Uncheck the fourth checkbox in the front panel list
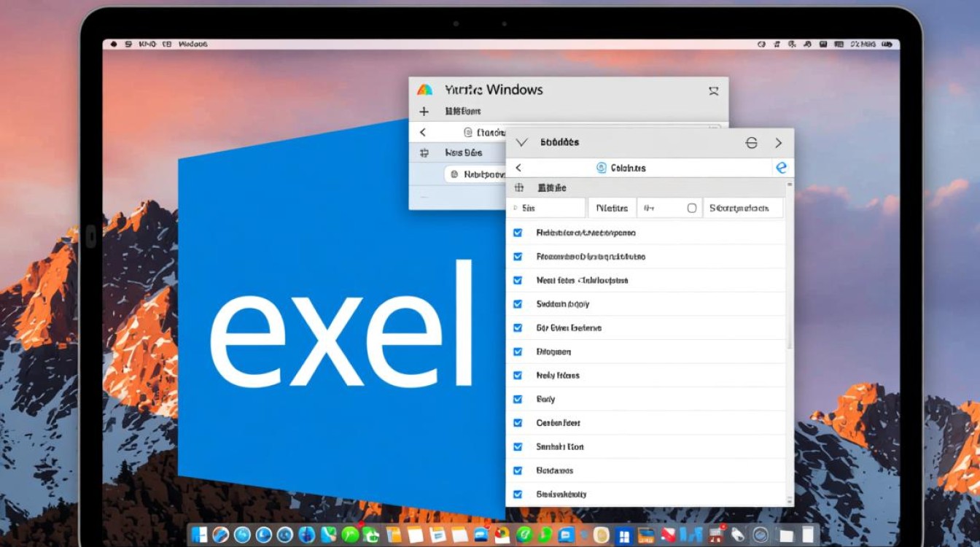The width and height of the screenshot is (980, 547). click(518, 304)
